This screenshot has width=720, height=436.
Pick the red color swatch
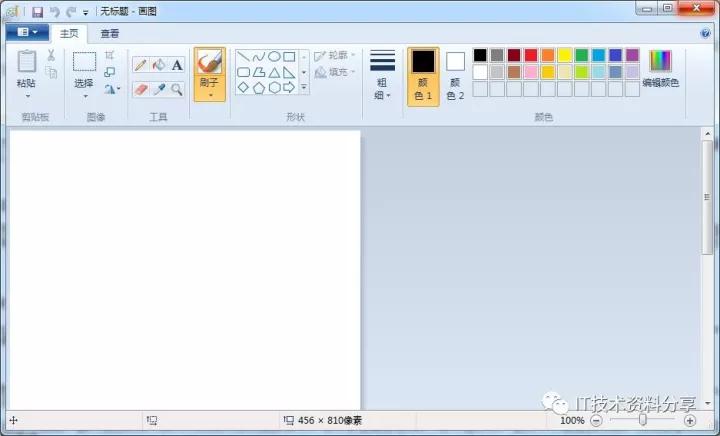click(531, 56)
